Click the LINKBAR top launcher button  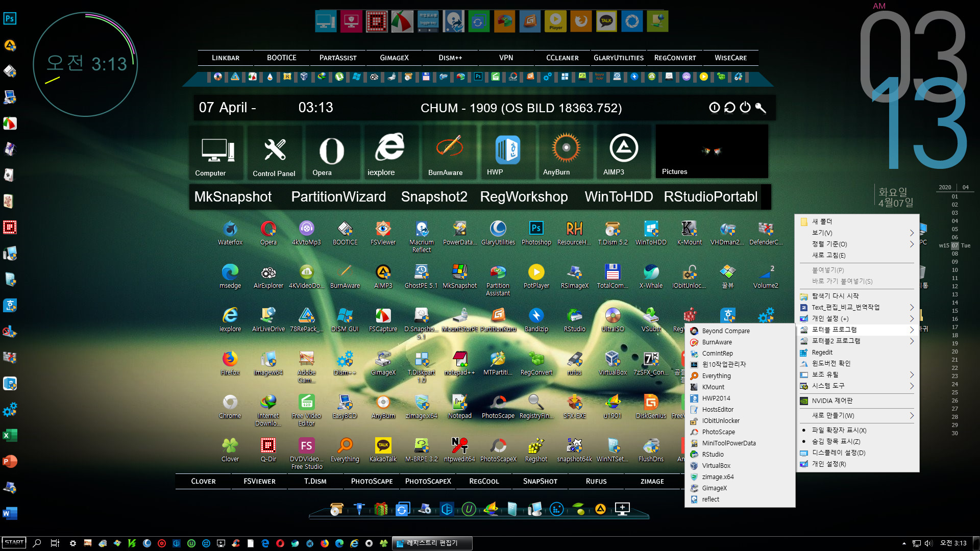click(x=226, y=58)
